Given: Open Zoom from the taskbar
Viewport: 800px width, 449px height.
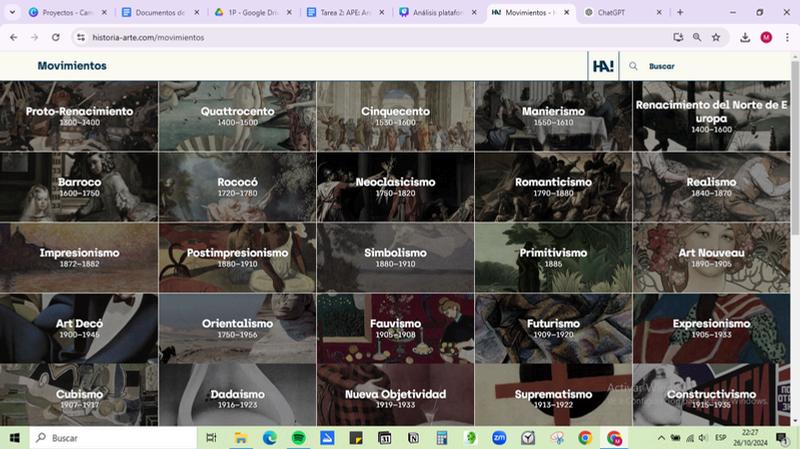Looking at the screenshot, I should pos(499,438).
